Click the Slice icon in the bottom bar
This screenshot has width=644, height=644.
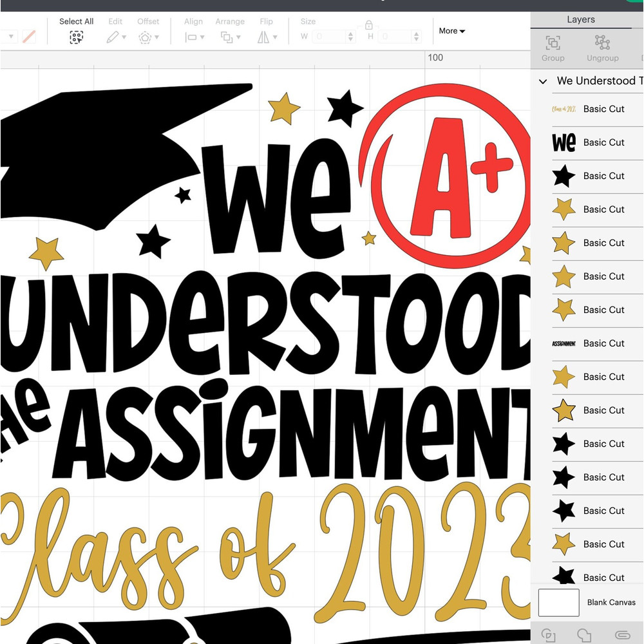pos(547,635)
